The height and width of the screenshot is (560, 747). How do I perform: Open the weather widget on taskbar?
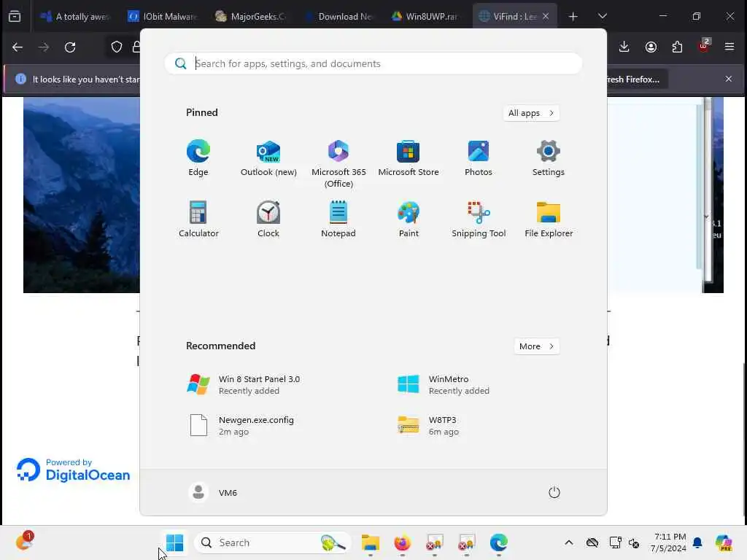[24, 542]
